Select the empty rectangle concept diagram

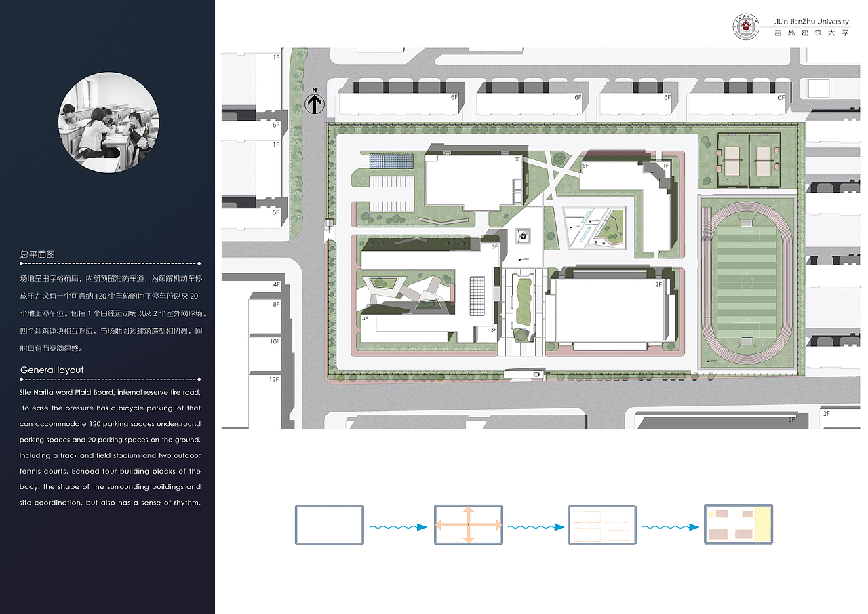(x=330, y=524)
